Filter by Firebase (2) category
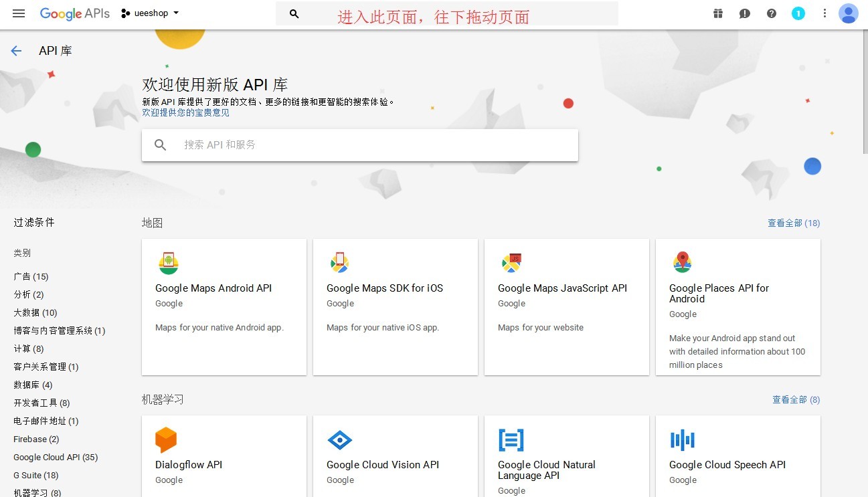Screen dimensions: 868x497 [x=36, y=439]
